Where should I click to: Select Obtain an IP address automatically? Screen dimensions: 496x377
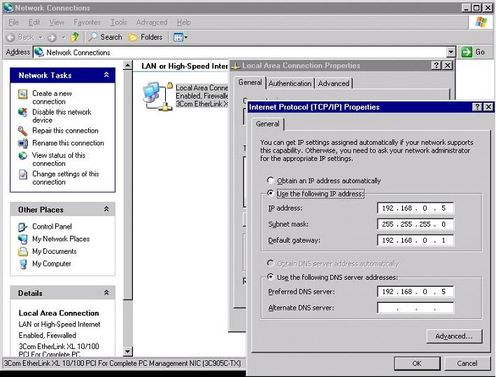270,180
